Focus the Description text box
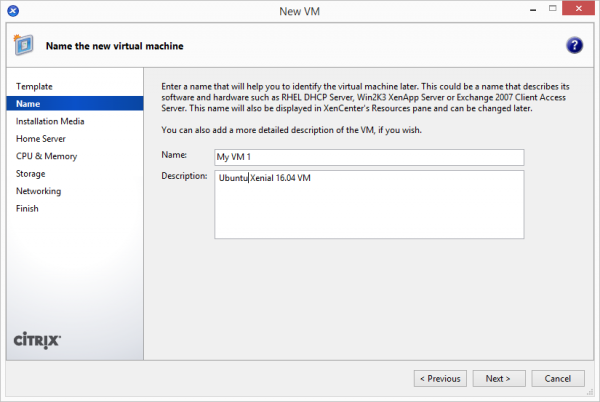Screen dimensions: 600x402 pos(369,204)
